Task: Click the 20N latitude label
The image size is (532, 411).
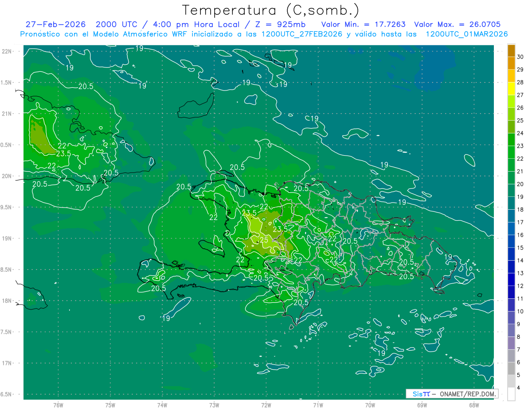Action: [x=7, y=176]
